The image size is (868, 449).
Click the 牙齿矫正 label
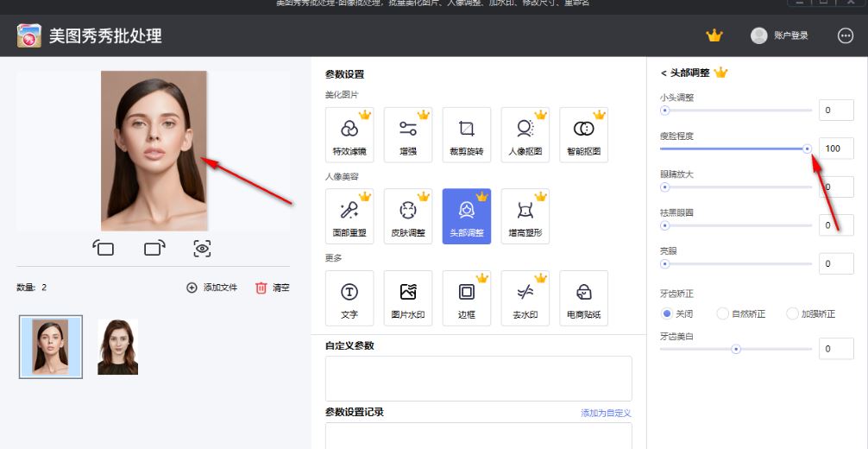pos(677,294)
